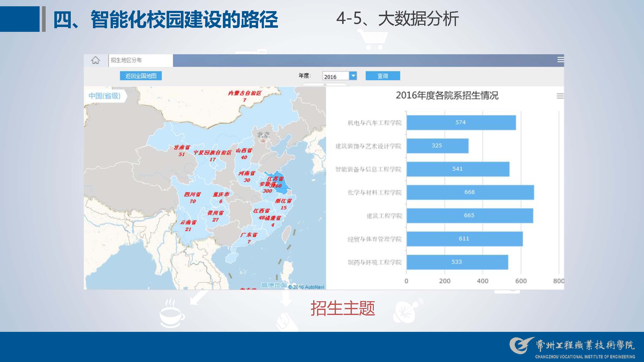Click the home icon in the header
Image resolution: width=644 pixels, height=362 pixels.
pos(95,60)
